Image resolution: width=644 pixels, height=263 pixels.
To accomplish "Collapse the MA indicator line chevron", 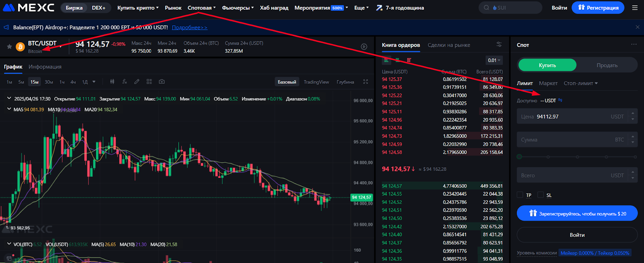I will pos(9,109).
